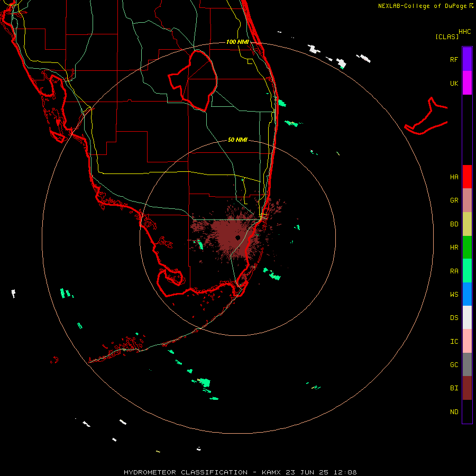Click the 'UK' legend label

454,83
